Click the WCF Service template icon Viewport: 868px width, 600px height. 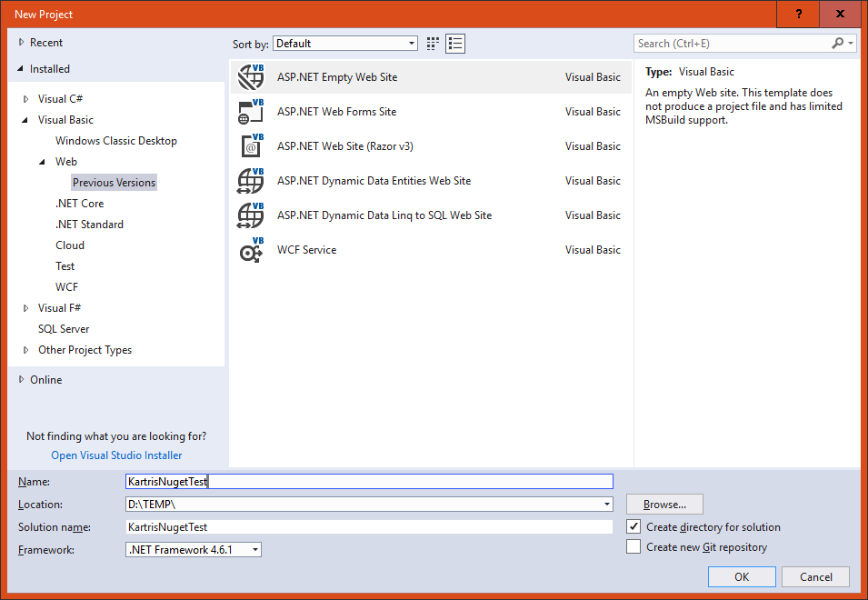(251, 250)
